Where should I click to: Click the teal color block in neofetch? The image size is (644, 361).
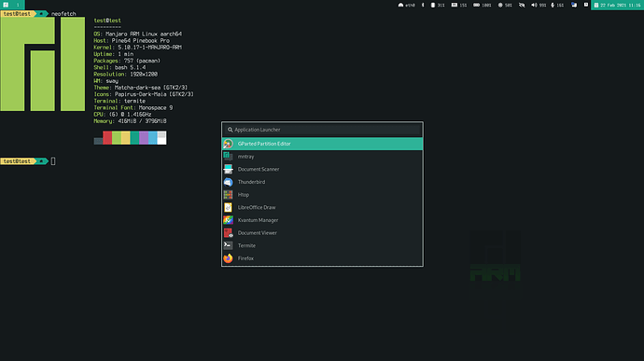(134, 137)
